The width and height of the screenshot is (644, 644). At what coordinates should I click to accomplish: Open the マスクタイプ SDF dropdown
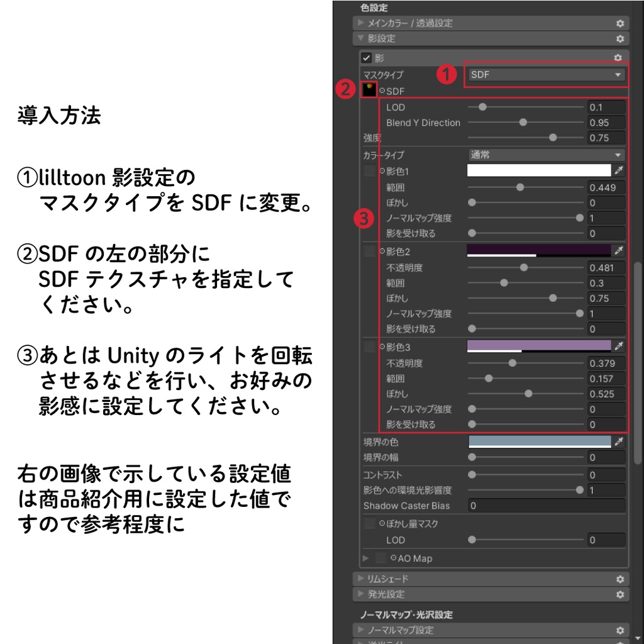point(546,74)
